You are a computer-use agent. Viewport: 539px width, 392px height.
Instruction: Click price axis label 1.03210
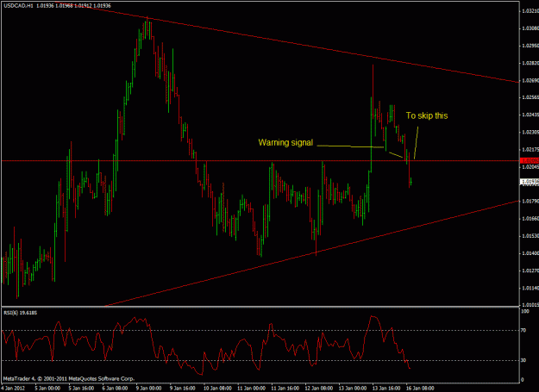530,11
